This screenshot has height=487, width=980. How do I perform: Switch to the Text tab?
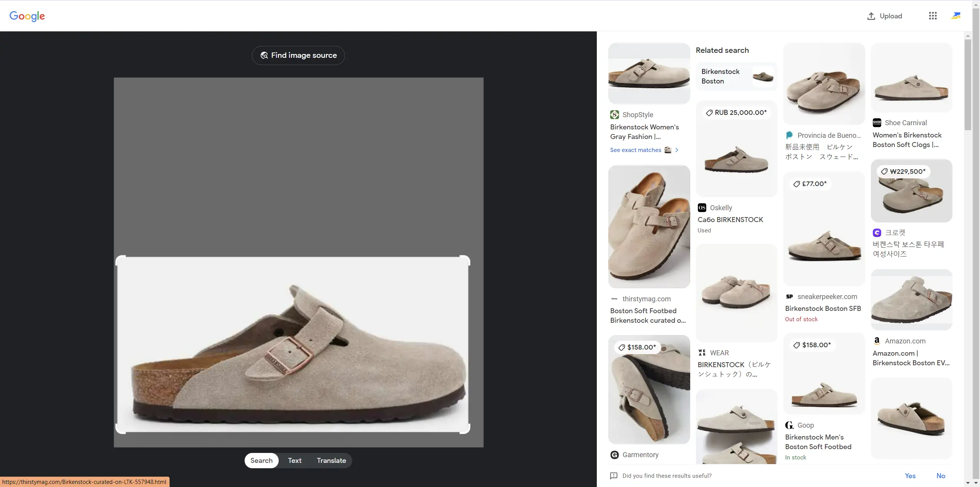(x=294, y=460)
